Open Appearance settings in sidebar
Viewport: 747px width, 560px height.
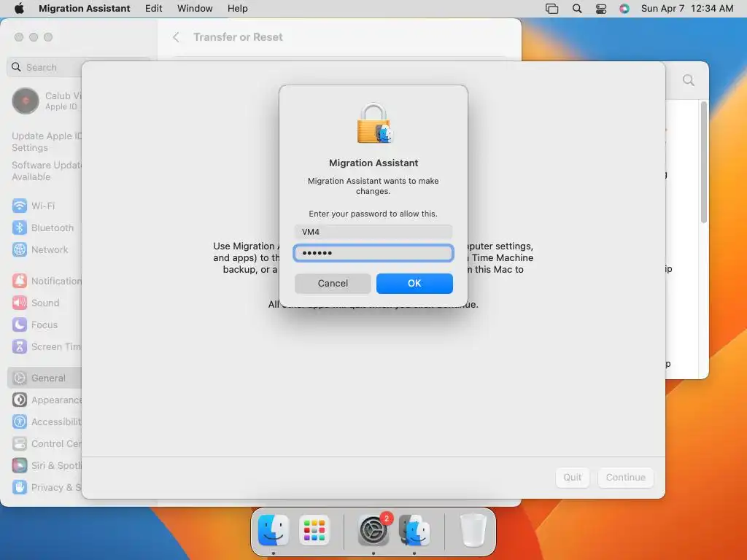click(x=47, y=400)
